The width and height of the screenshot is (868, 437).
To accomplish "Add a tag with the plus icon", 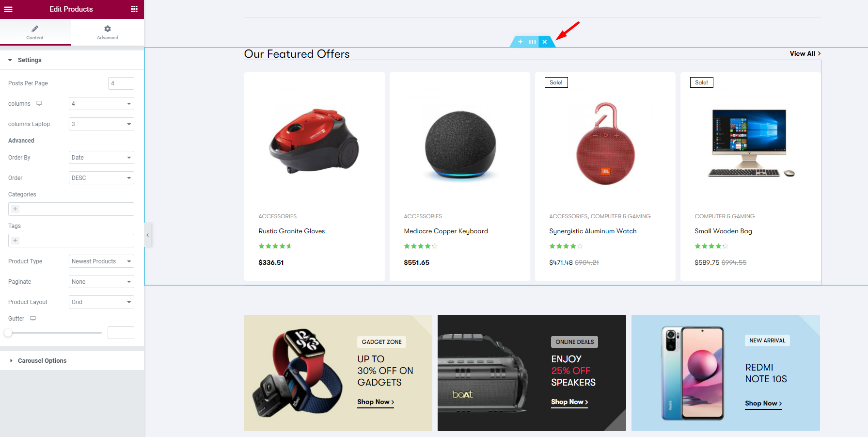I will tap(15, 241).
